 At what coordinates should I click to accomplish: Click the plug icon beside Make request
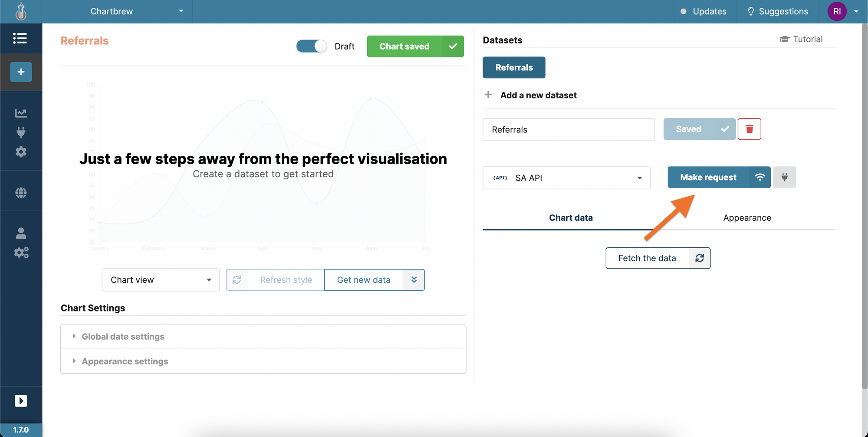pyautogui.click(x=785, y=177)
